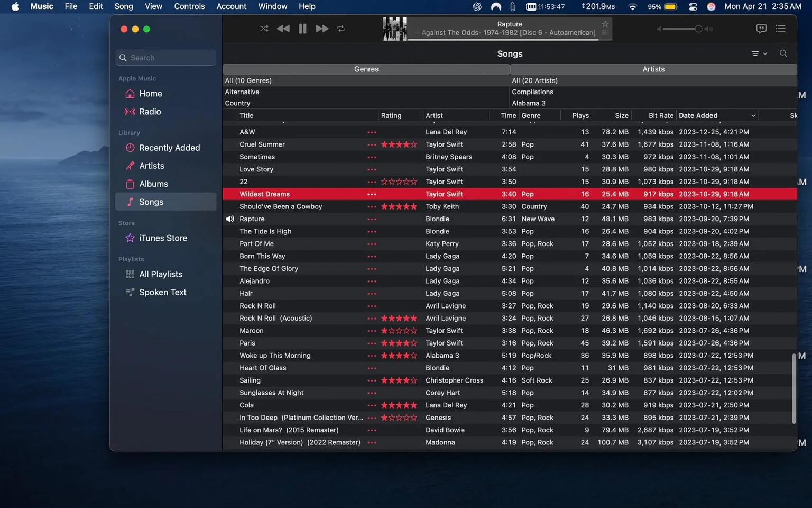Click the Rapture album artwork thumbnail
Screen dimensions: 812x508
pyautogui.click(x=395, y=29)
